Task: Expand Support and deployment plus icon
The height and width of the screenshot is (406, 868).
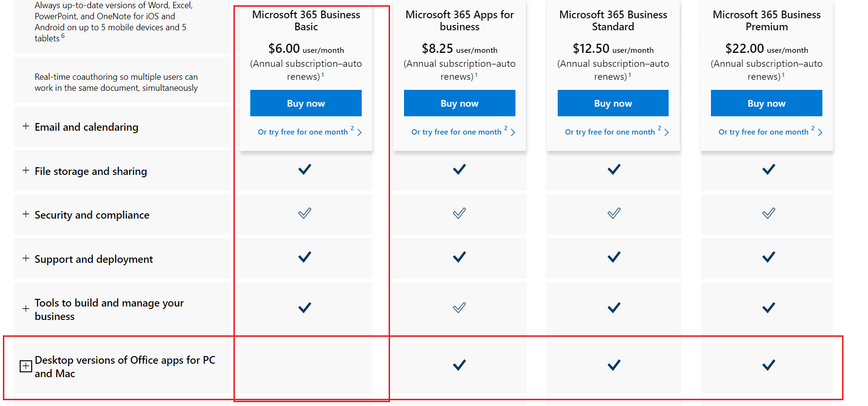Action: coord(26,258)
